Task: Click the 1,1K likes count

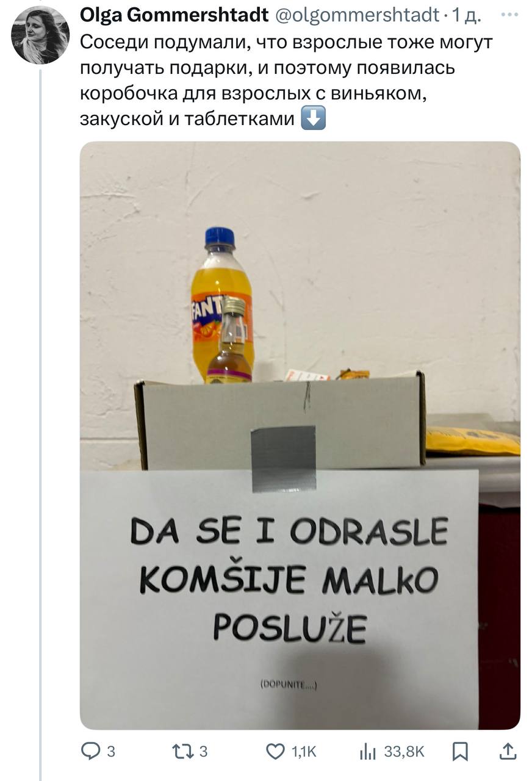Action: click(x=304, y=752)
